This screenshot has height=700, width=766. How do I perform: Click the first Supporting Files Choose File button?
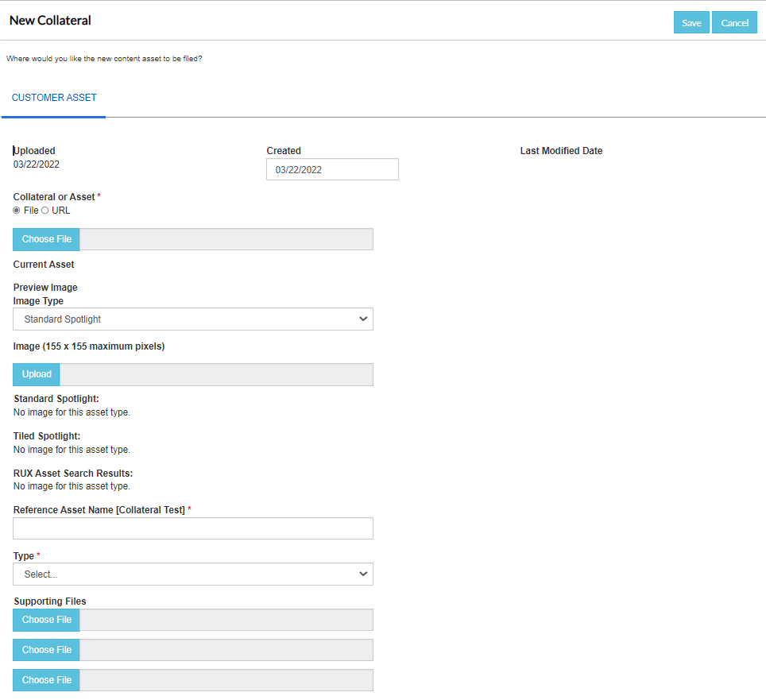click(x=46, y=620)
